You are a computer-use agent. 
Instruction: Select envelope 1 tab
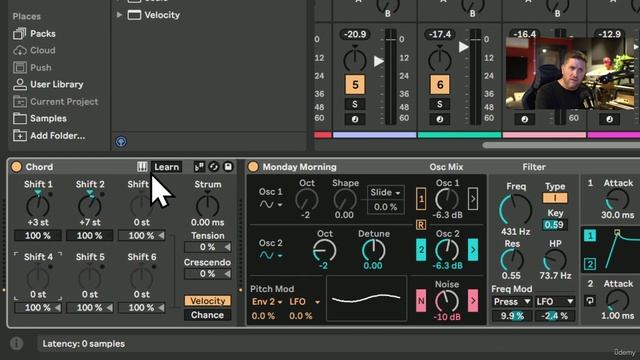click(x=590, y=236)
